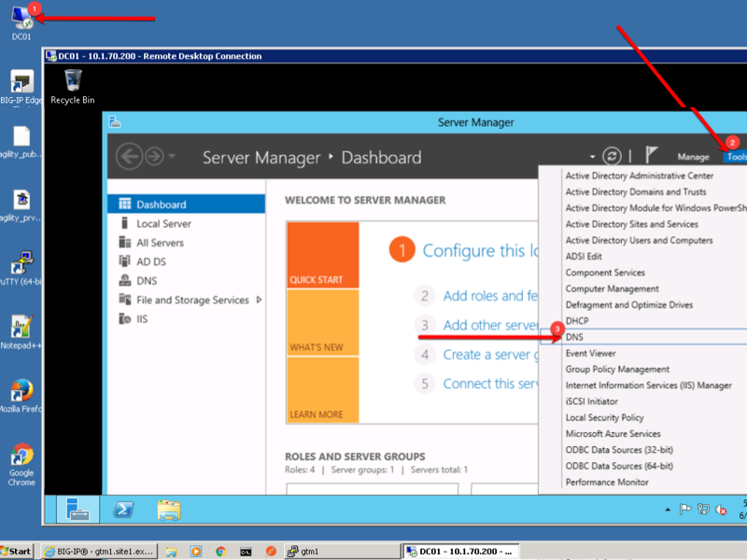Click Add roles and features link
Screen dimensions: 747x560
click(491, 296)
